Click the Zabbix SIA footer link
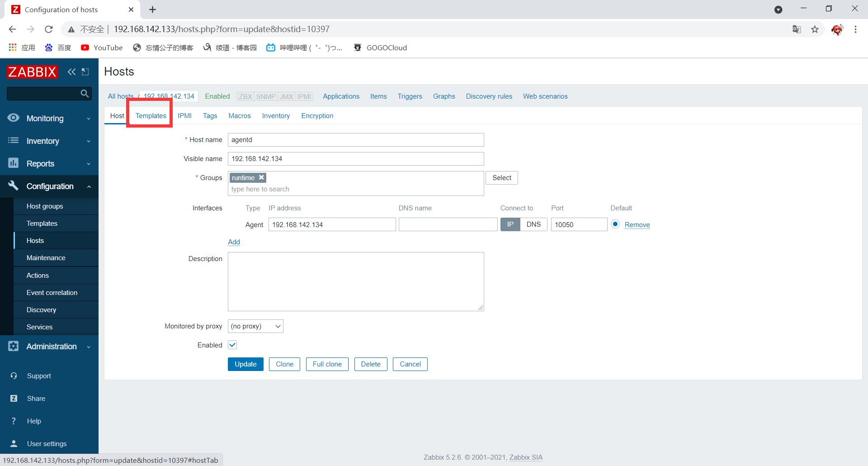This screenshot has width=868, height=466. [x=526, y=457]
